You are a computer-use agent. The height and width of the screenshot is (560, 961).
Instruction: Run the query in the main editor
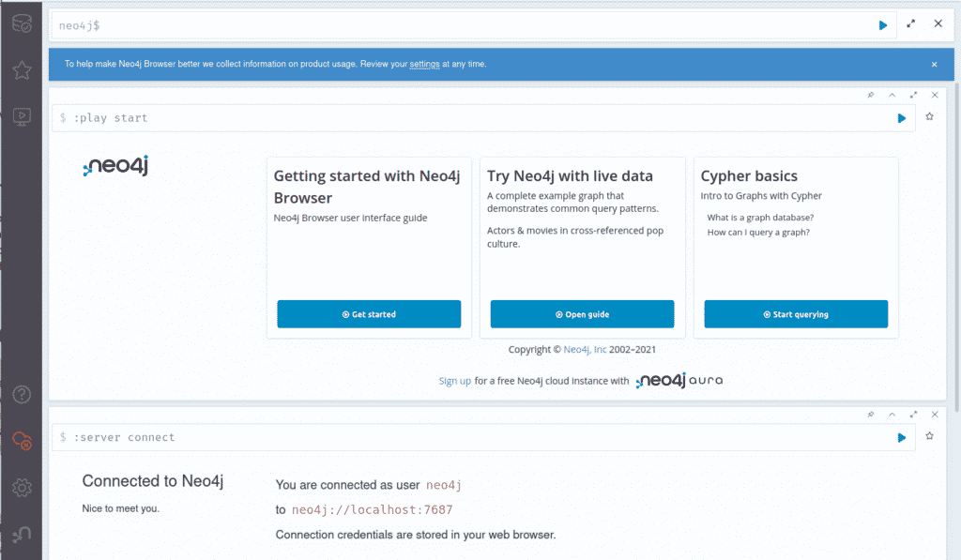pos(882,24)
